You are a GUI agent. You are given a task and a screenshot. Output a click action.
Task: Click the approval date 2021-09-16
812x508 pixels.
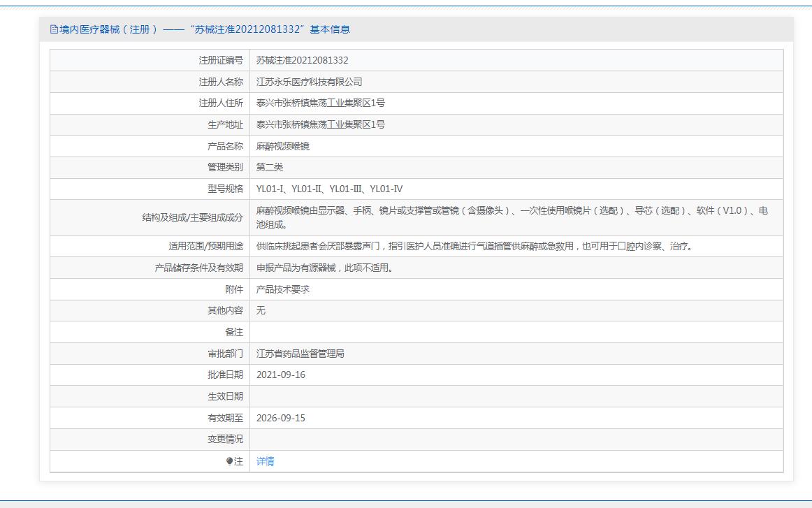click(280, 375)
